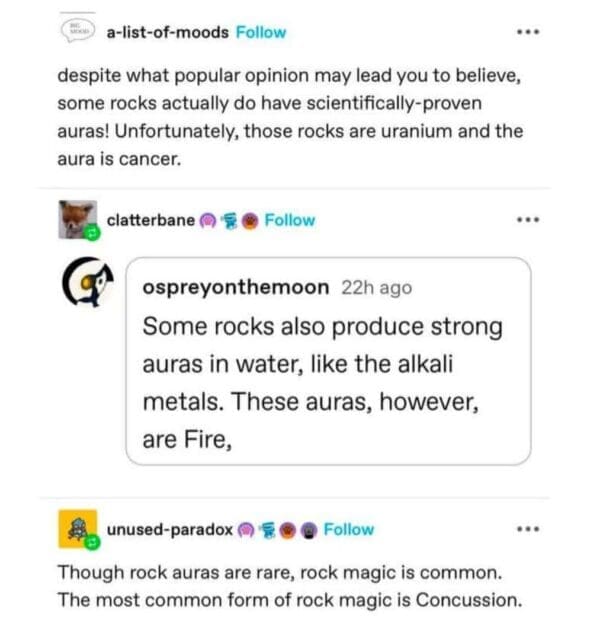Click the green reblog icon on clatterbane's avatar

point(91,233)
